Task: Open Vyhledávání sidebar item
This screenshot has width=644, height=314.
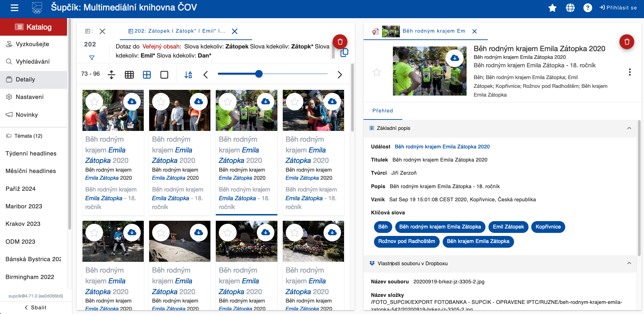Action: [x=34, y=62]
